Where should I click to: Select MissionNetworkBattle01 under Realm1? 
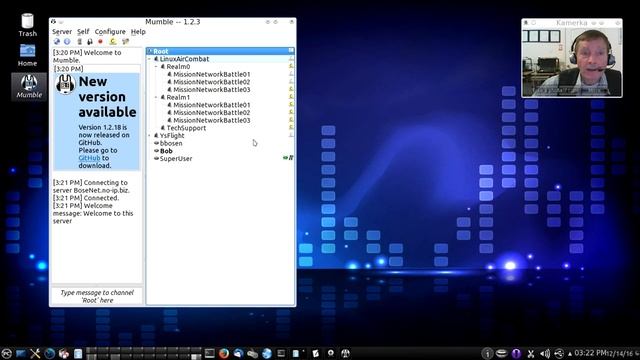(211, 105)
